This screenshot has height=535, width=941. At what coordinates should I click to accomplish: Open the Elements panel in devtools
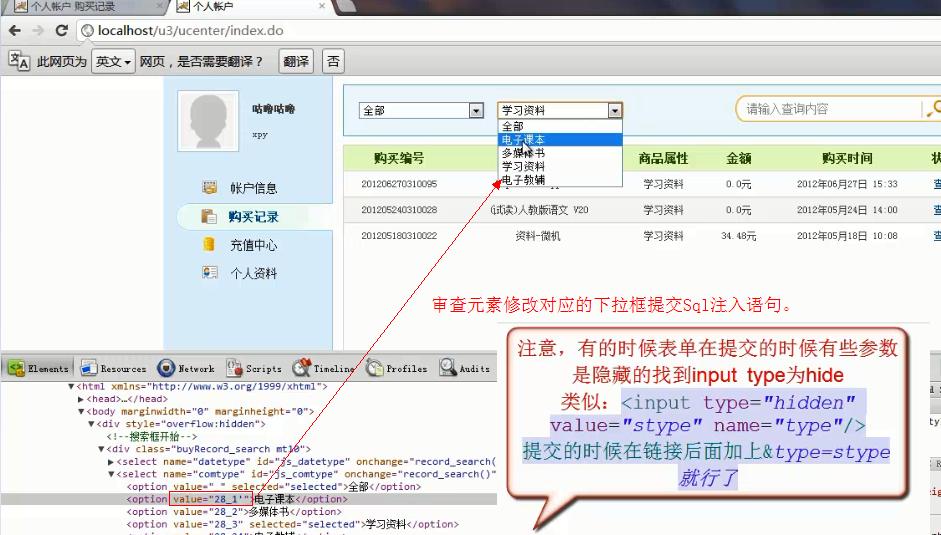click(38, 368)
